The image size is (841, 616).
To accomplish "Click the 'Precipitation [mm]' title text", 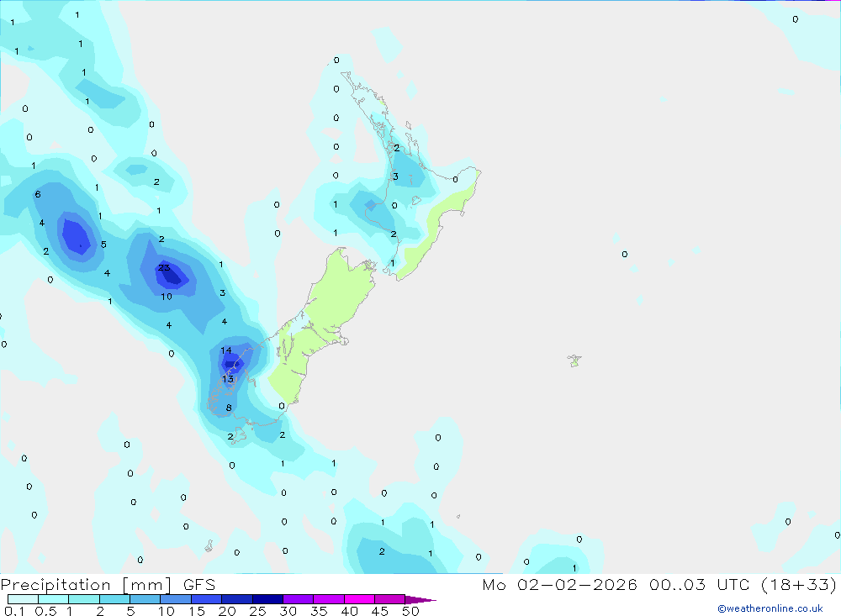I will pos(87,585).
